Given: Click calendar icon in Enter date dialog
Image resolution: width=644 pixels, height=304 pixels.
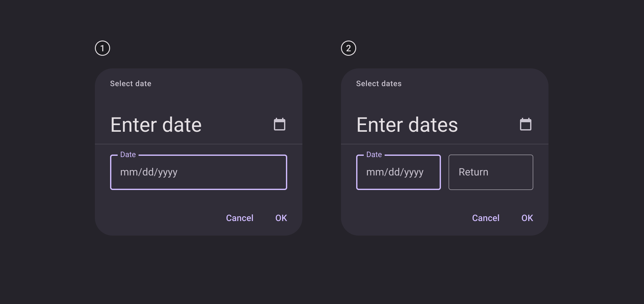Looking at the screenshot, I should [279, 124].
